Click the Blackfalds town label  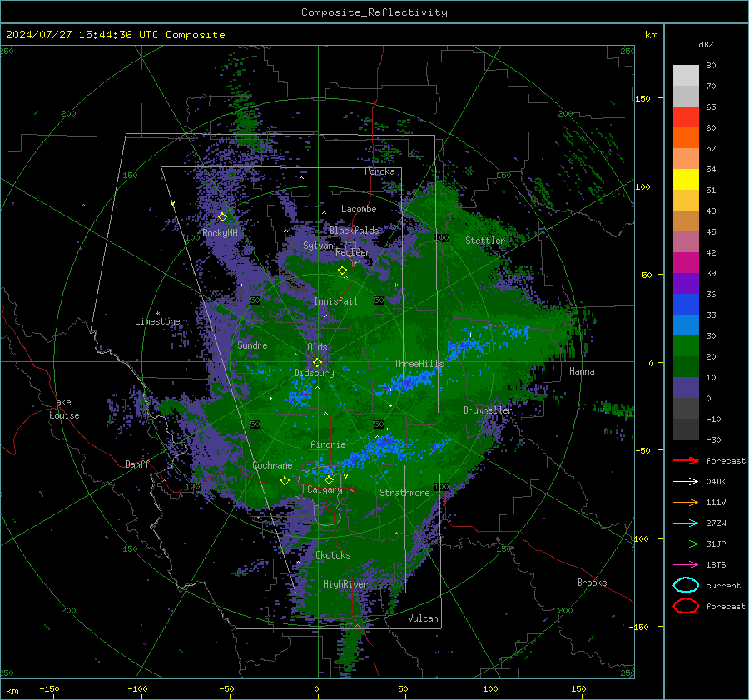tap(354, 231)
